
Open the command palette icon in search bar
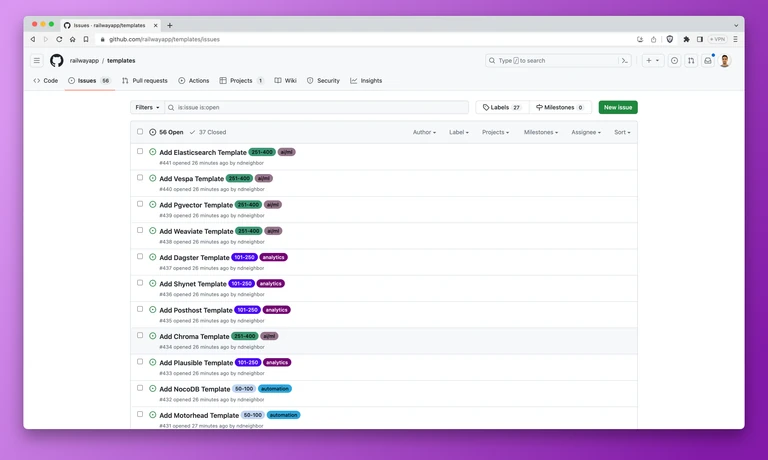(x=624, y=61)
